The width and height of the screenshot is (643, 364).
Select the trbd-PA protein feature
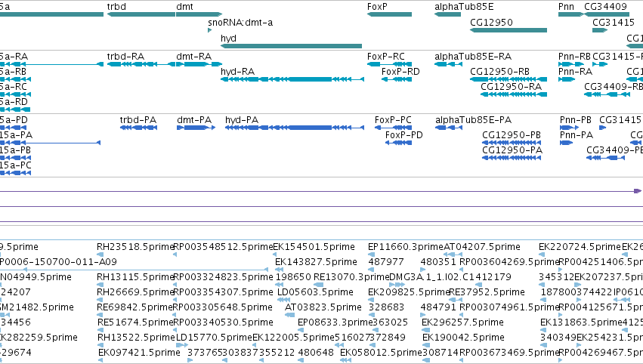tap(138, 128)
